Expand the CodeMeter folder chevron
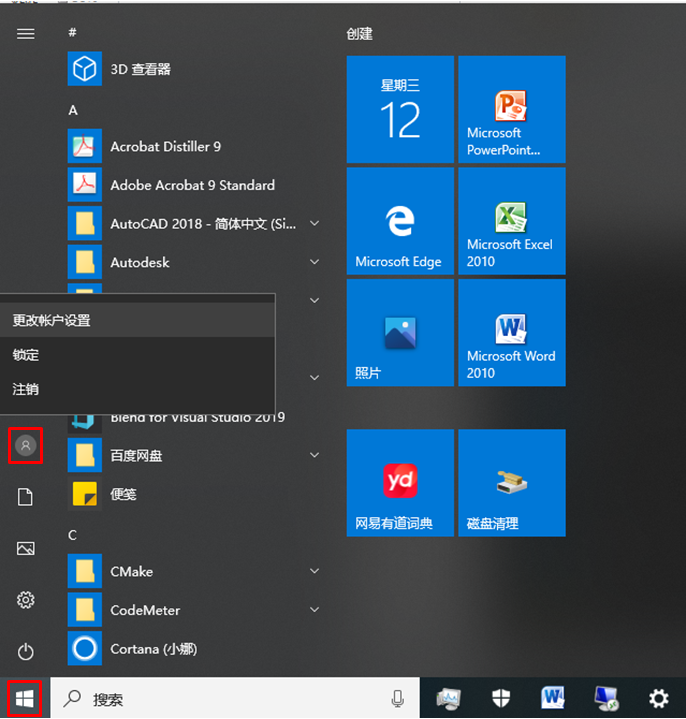The width and height of the screenshot is (686, 719). point(315,610)
